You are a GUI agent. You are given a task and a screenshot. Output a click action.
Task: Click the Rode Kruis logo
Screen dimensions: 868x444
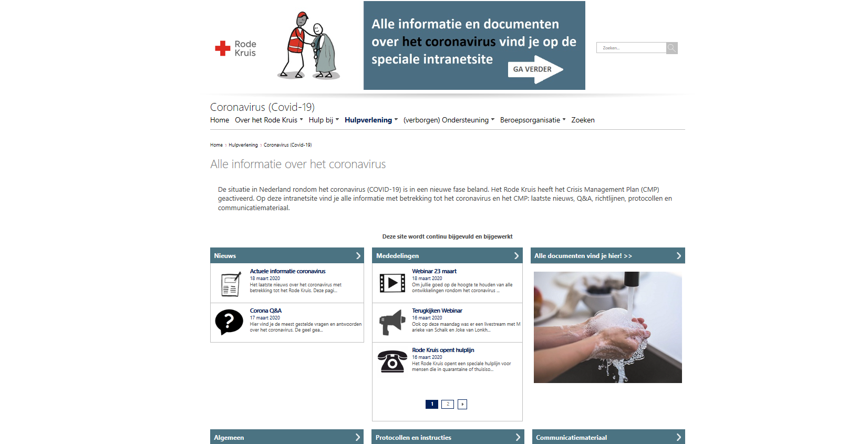click(235, 48)
